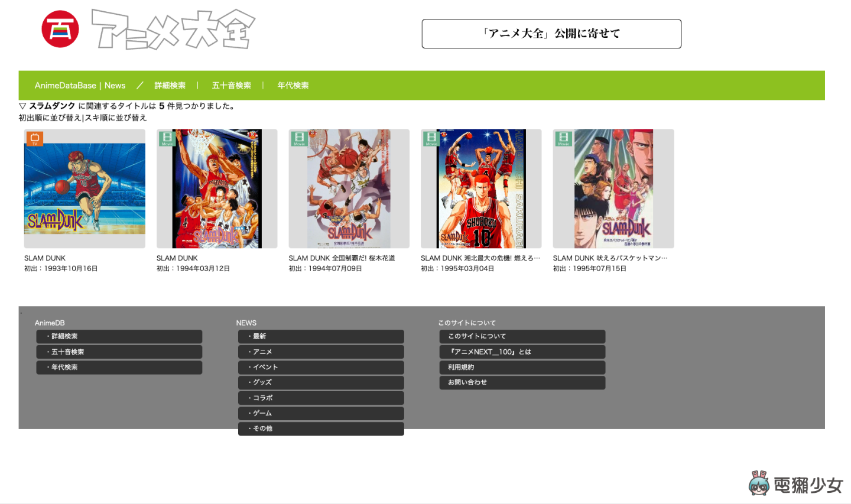The height and width of the screenshot is (504, 851).
Task: Click the green navigation bar divider slider area
Action: [x=139, y=85]
